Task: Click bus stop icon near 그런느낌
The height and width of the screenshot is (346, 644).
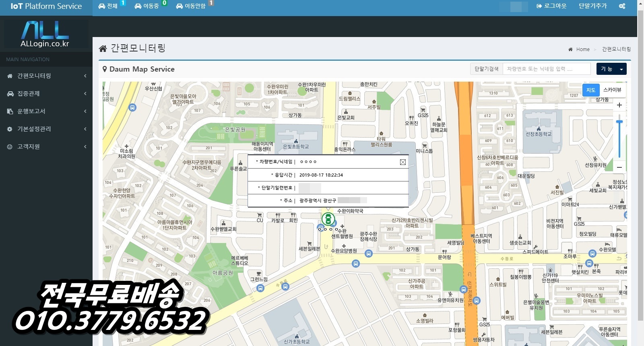Action: click(x=260, y=288)
